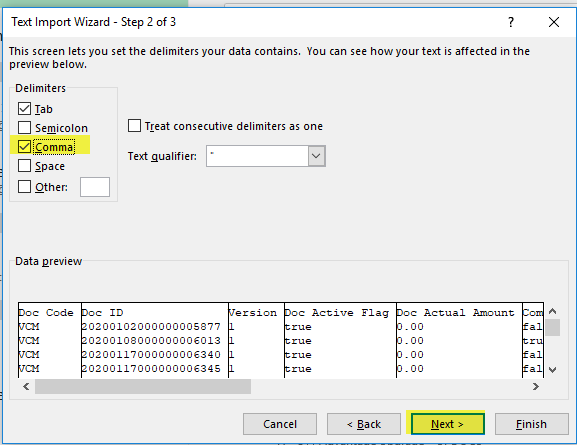Go back with the Back button
Image resolution: width=577 pixels, height=445 pixels.
coord(364,424)
